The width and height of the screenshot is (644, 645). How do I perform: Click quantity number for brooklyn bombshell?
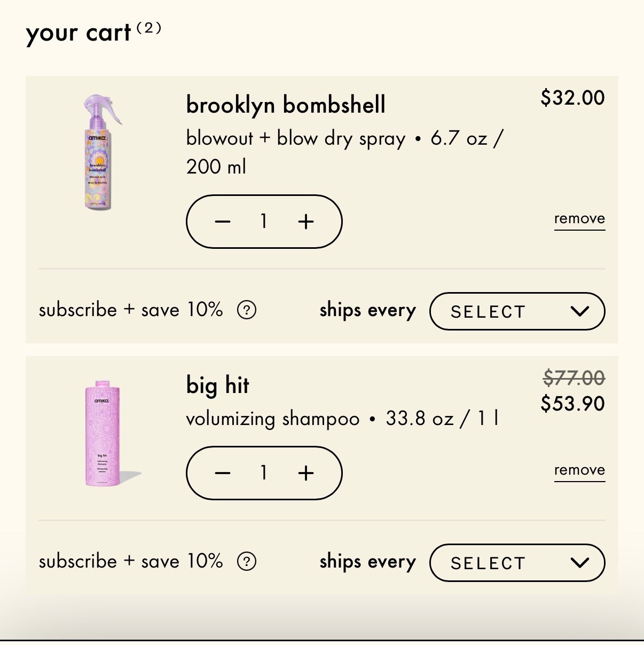tap(264, 222)
